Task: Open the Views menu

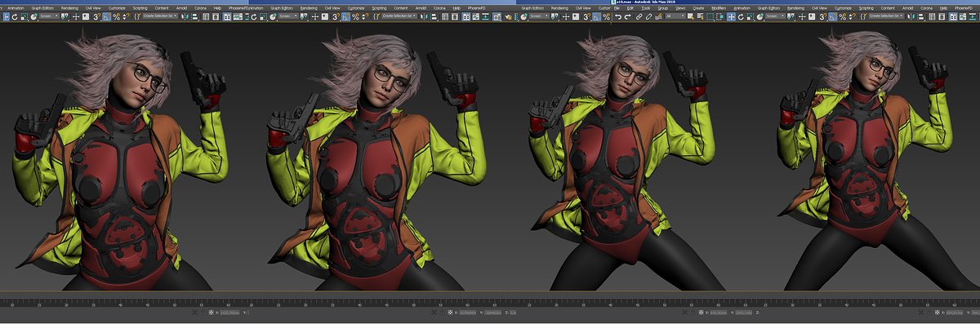Action: pos(680,8)
